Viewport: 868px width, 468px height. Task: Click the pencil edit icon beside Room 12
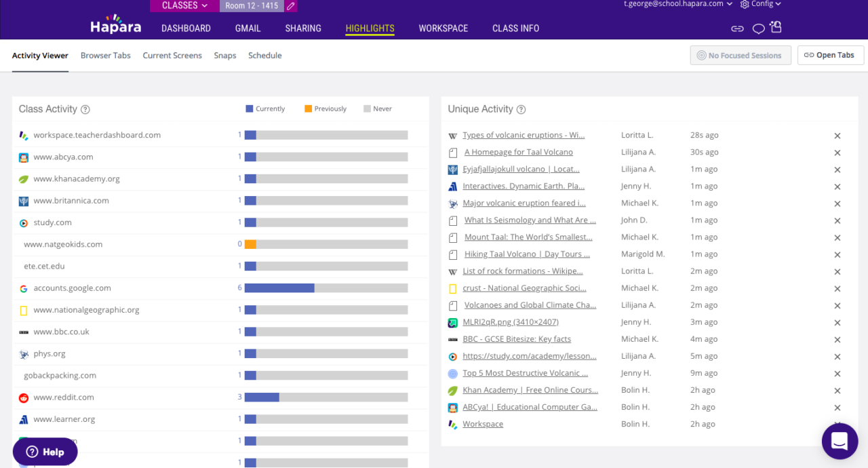pyautogui.click(x=291, y=6)
